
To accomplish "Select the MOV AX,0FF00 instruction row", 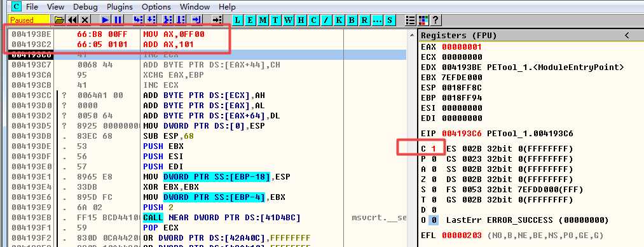I will [x=207, y=34].
